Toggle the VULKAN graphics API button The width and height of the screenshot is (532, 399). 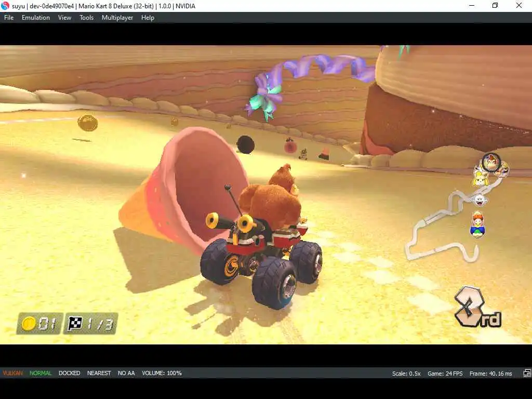pyautogui.click(x=13, y=373)
